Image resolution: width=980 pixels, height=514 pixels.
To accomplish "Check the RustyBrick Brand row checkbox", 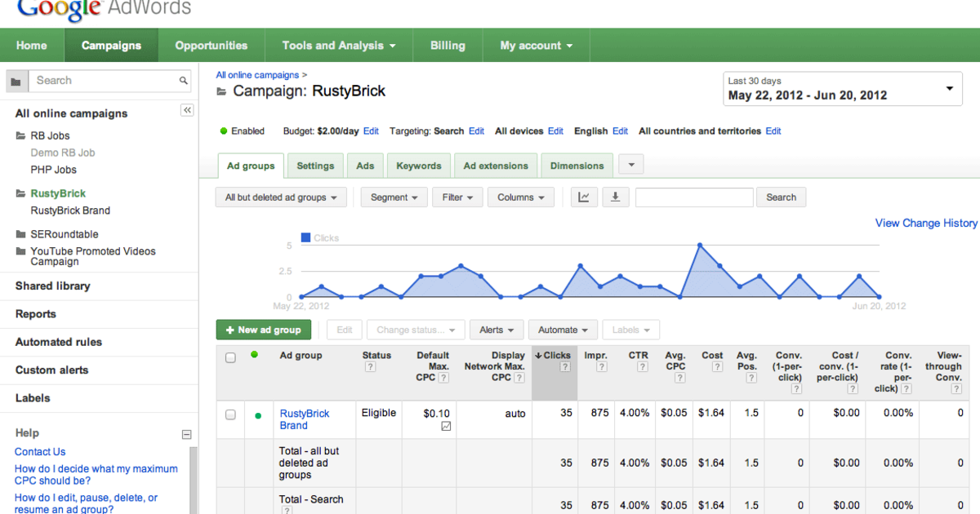I will (230, 413).
